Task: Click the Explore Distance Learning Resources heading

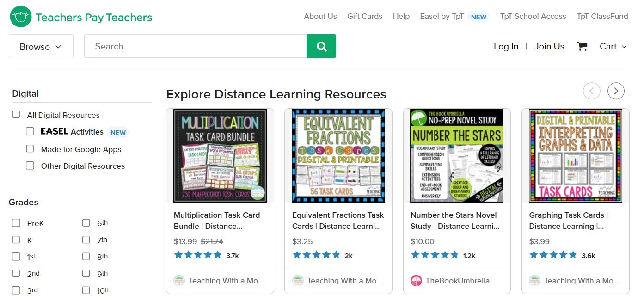Action: pos(276,94)
